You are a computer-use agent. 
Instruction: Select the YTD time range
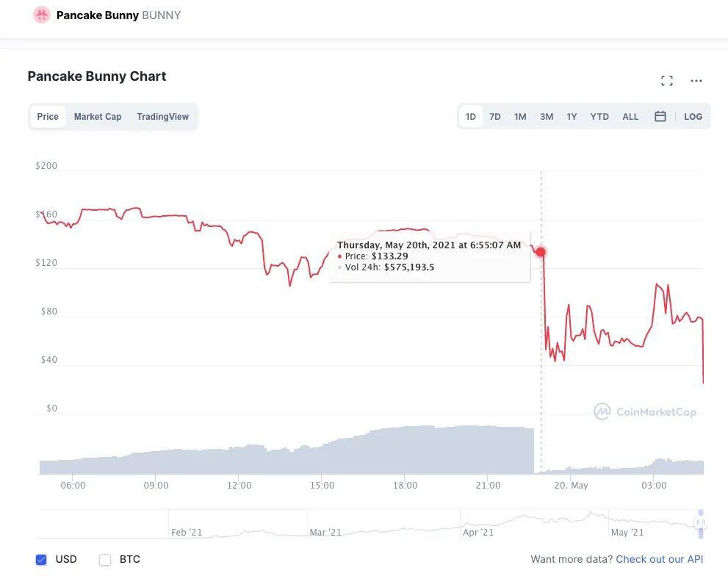click(x=599, y=117)
